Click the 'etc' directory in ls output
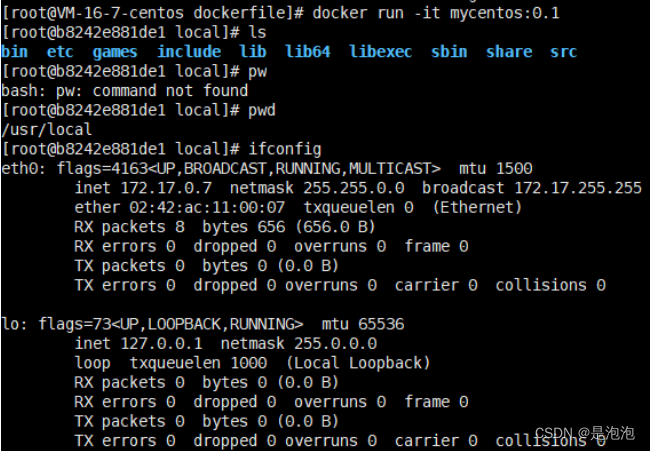This screenshot has height=451, width=651. [x=60, y=51]
